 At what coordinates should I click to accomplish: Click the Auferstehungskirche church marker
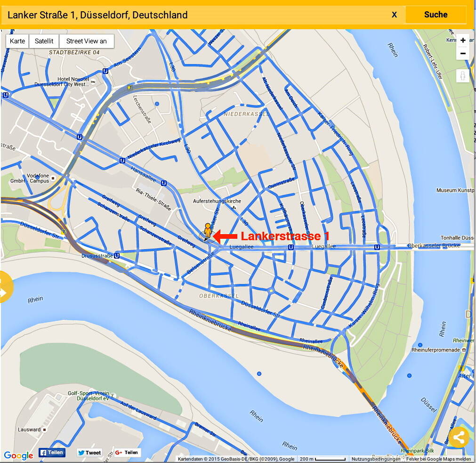[x=234, y=207]
